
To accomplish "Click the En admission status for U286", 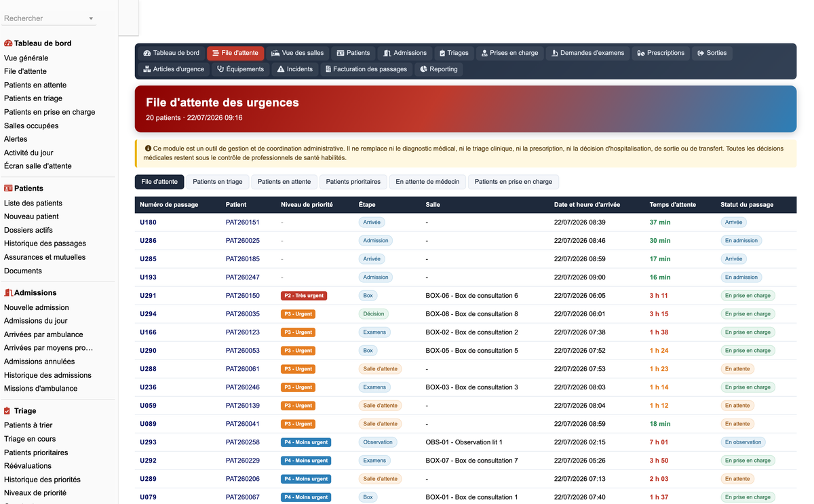I will pos(741,241).
